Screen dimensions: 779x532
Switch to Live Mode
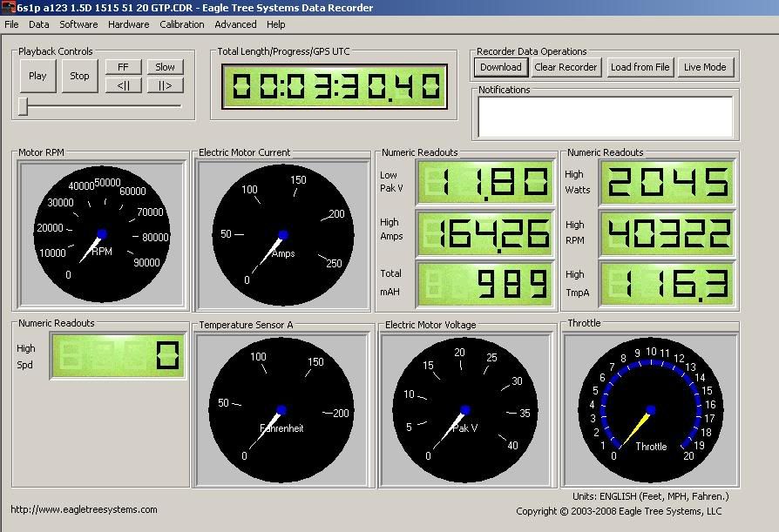tap(704, 67)
